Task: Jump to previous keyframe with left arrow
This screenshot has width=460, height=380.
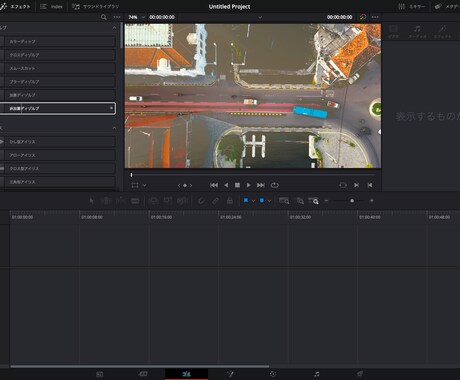Action: coord(179,185)
